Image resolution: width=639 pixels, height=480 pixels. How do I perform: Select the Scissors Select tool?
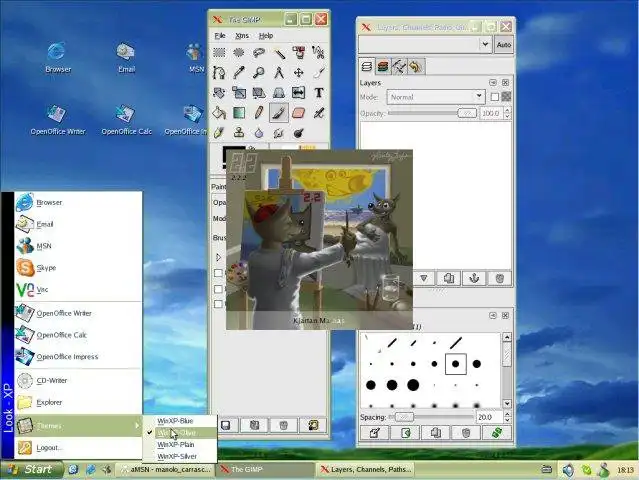coord(319,53)
